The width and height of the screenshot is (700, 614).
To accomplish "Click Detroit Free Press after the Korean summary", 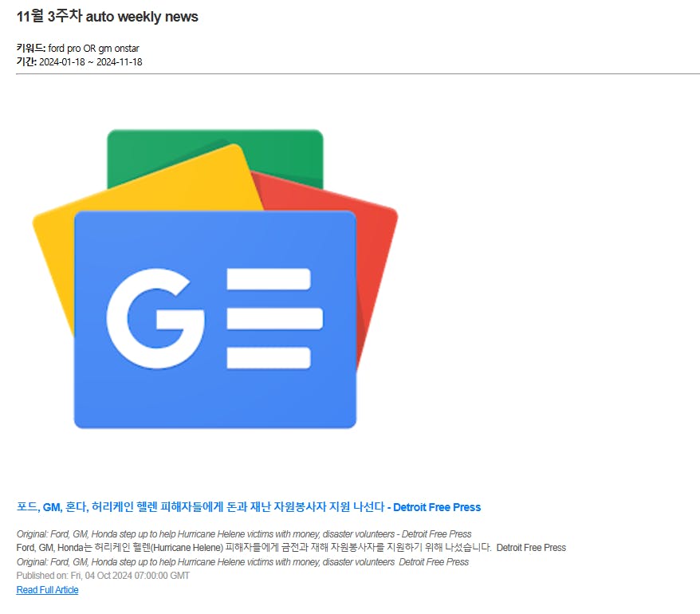I will click(531, 548).
